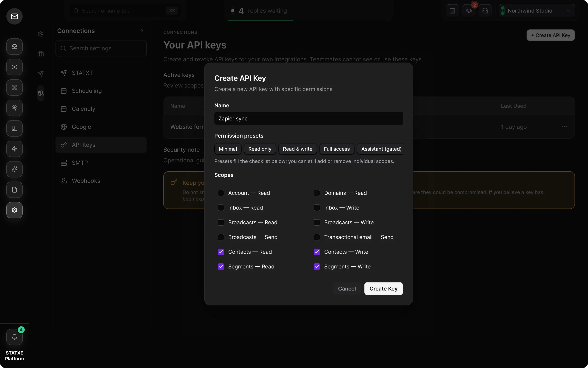Open the Automations lightning bolt icon

pos(14,149)
